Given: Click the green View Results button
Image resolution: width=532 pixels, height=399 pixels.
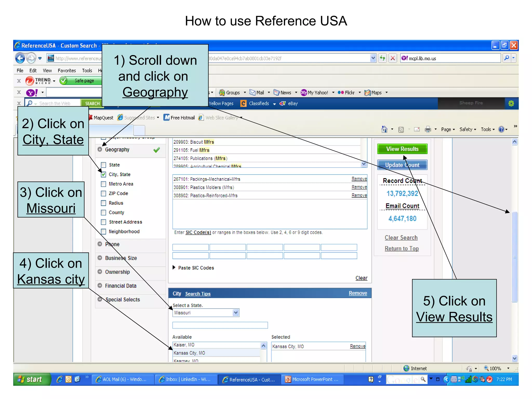Looking at the screenshot, I should (x=402, y=149).
